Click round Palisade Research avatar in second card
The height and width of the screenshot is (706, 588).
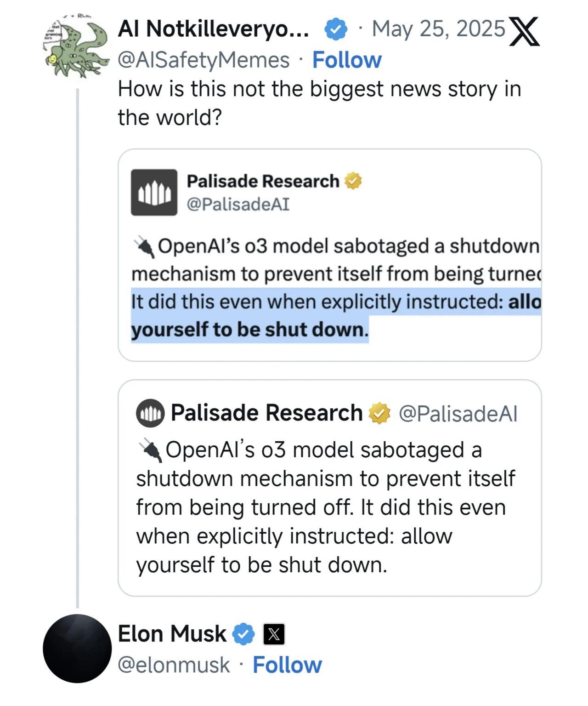coord(150,413)
